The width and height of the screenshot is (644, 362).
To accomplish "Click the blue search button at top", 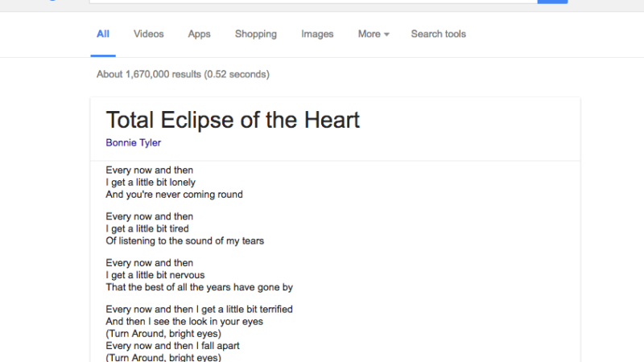I will click(552, 2).
